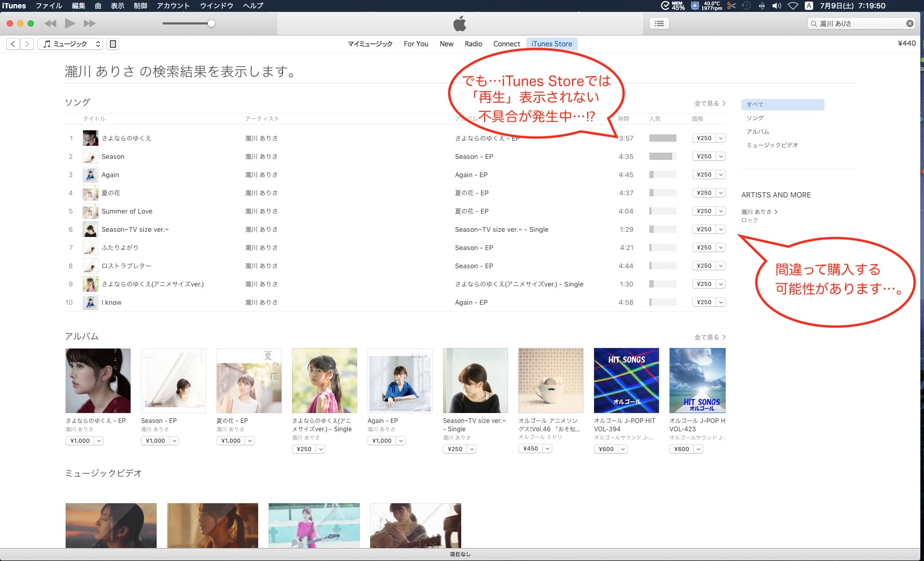Switch to For You tab
924x561 pixels.
416,44
